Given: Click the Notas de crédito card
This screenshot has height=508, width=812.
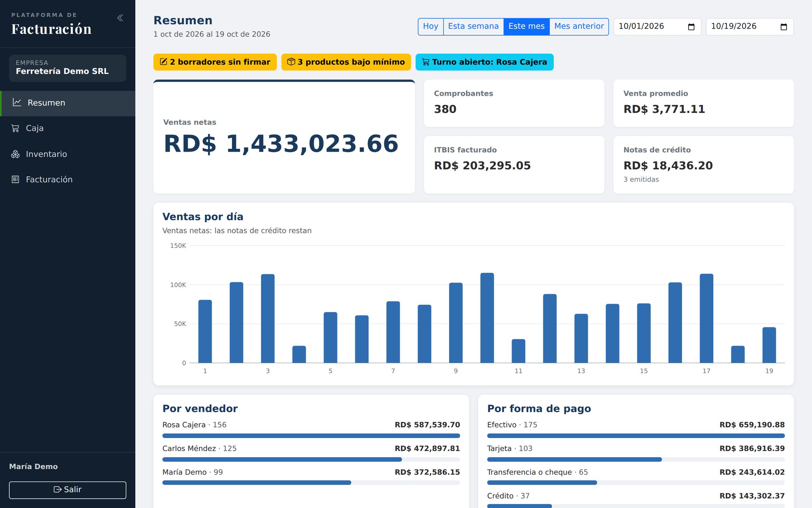Looking at the screenshot, I should coord(704,165).
